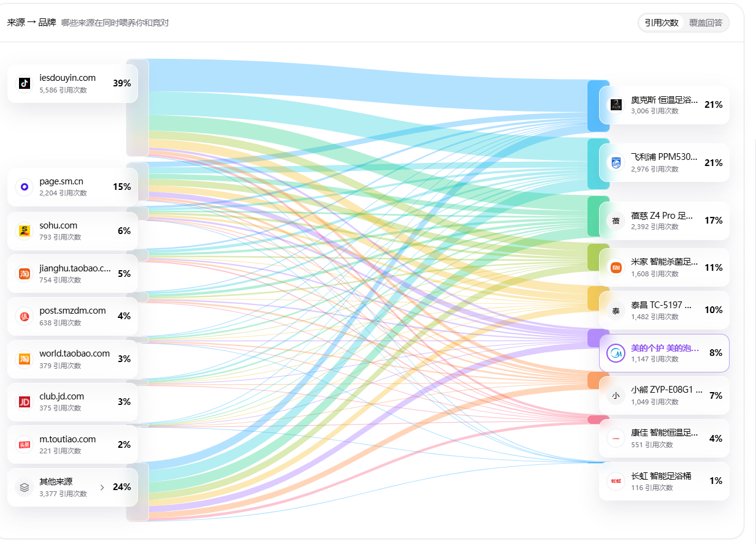The image size is (756, 544).
Task: Click the Midea logo on 美的个护 card
Action: (616, 353)
